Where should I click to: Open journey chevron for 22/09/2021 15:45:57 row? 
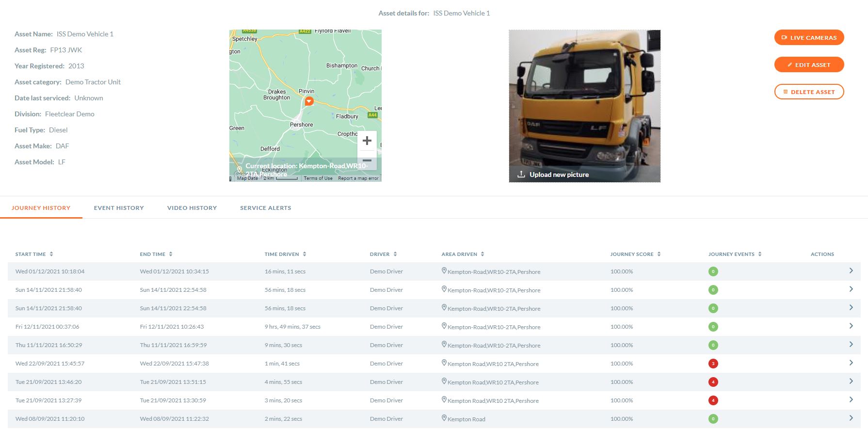[851, 363]
